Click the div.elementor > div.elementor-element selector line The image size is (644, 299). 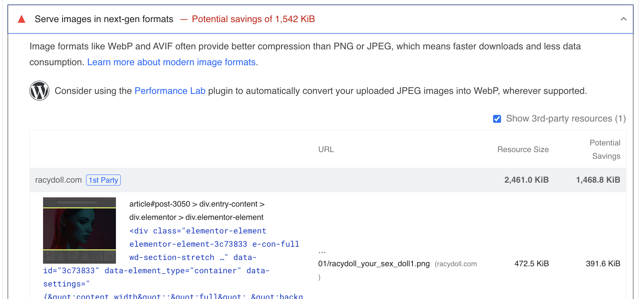(x=196, y=217)
